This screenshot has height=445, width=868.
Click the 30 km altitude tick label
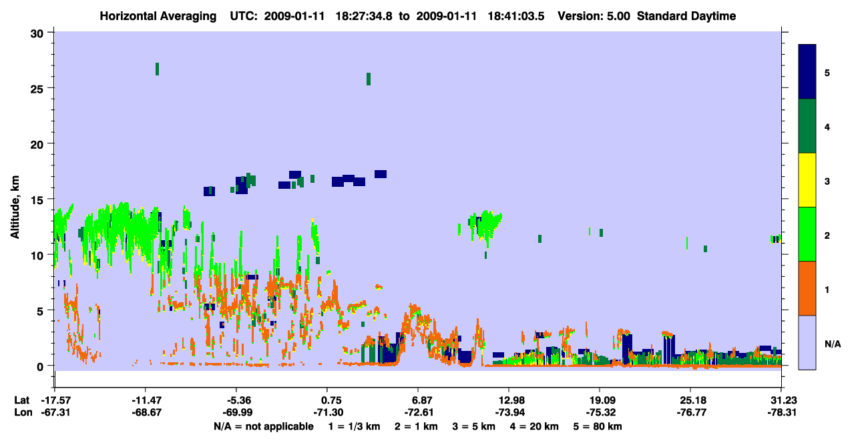(x=37, y=33)
